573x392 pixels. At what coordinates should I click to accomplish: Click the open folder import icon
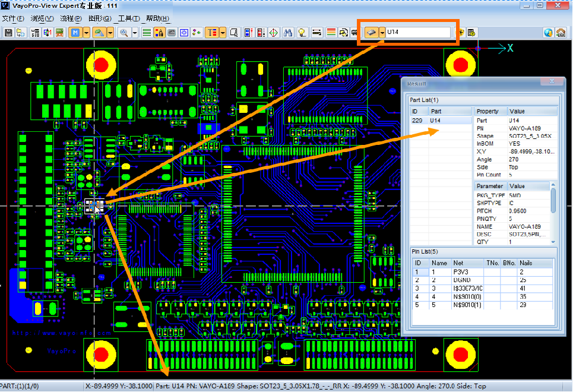coord(21,33)
